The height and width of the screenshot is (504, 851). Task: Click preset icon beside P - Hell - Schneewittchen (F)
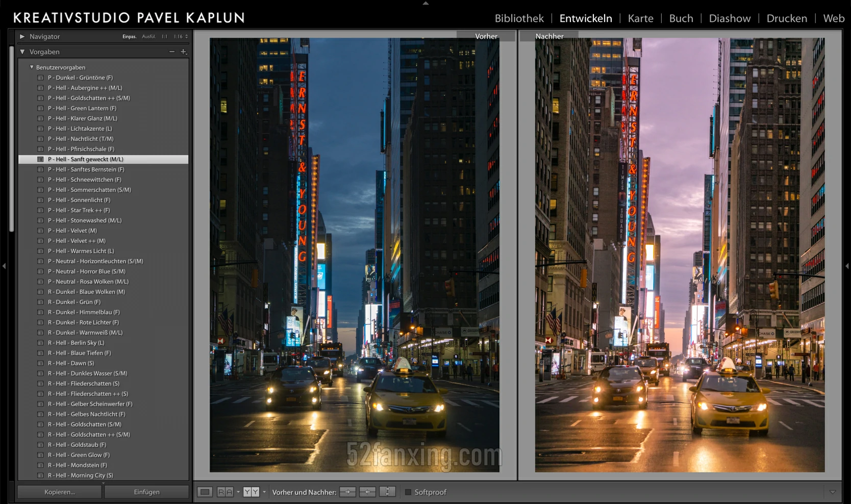40,180
